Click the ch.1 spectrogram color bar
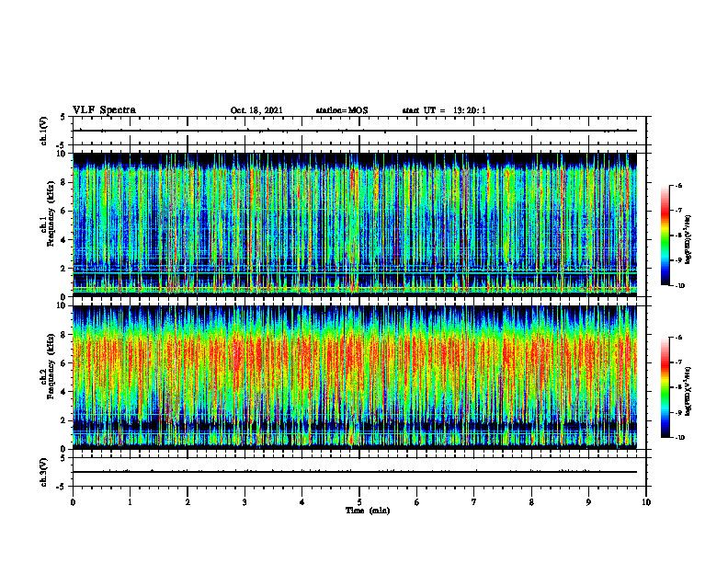 (x=665, y=236)
